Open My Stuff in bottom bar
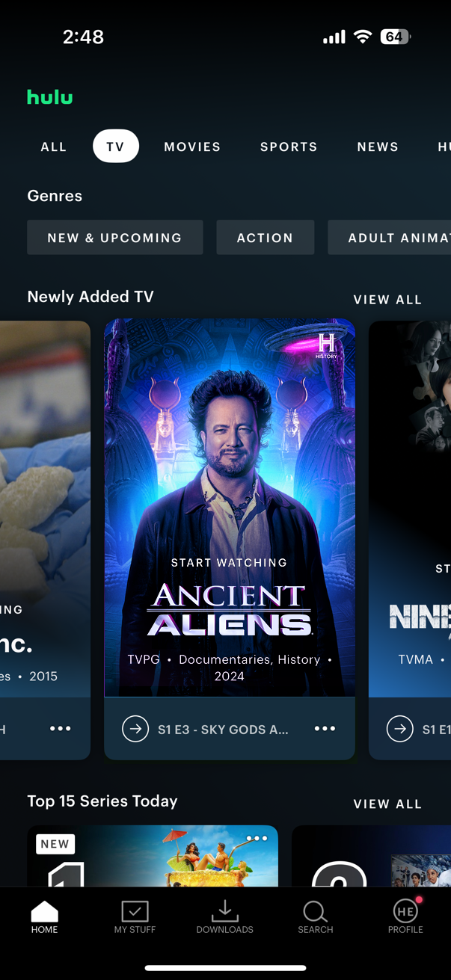The image size is (451, 980). pyautogui.click(x=135, y=911)
